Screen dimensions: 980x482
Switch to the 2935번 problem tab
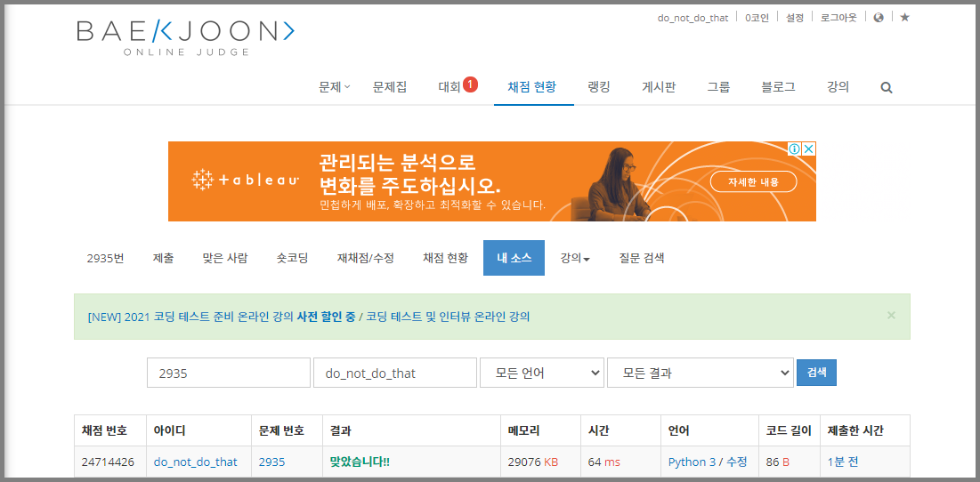click(x=106, y=258)
